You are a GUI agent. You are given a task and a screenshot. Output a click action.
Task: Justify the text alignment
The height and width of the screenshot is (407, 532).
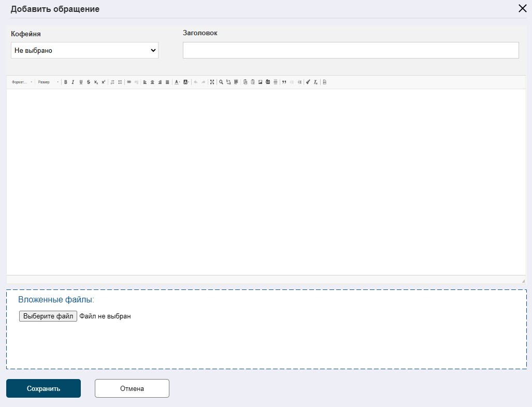167,82
